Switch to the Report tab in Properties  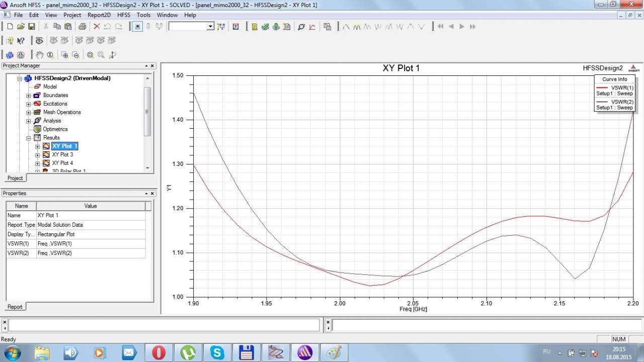[x=15, y=307]
